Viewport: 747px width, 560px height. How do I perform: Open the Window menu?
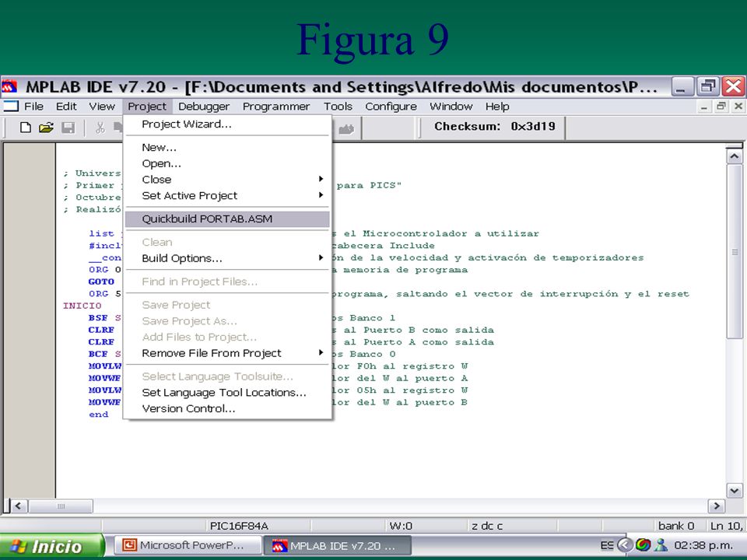coord(451,107)
